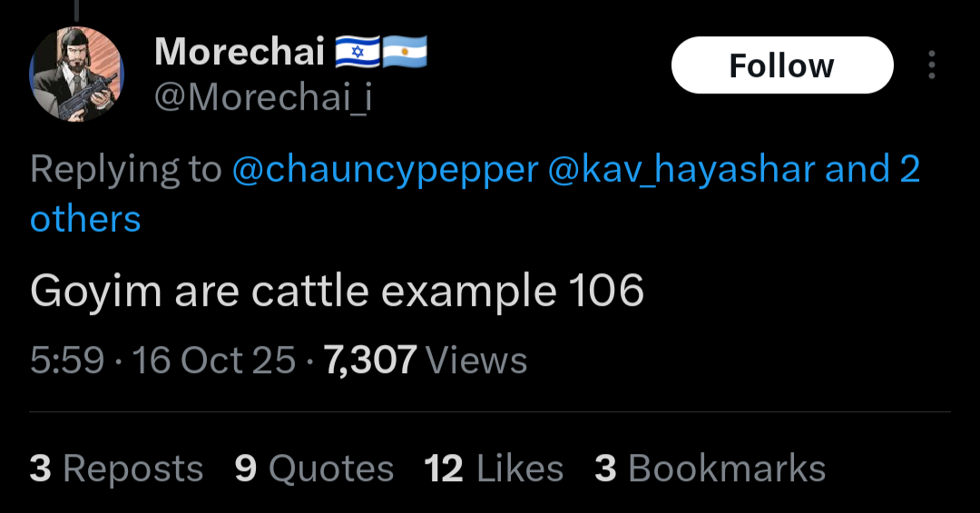Click the 'Replying to' label
This screenshot has width=980, height=513.
(x=125, y=170)
